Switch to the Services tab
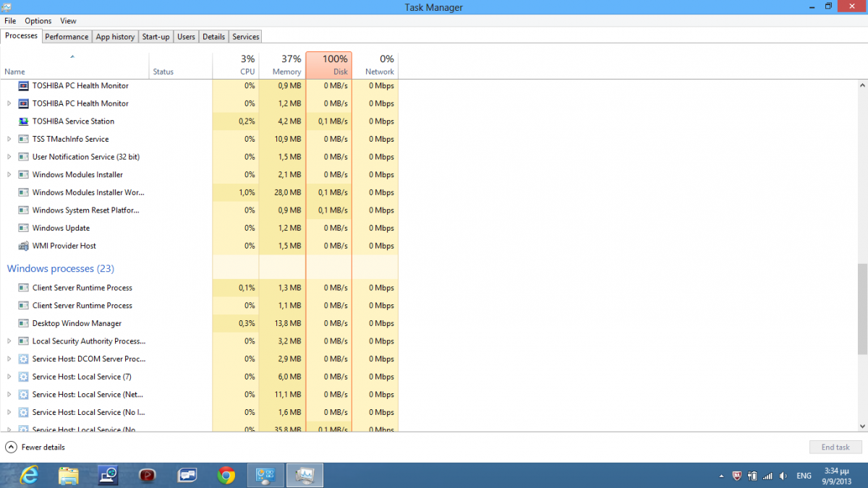Screen dimensions: 868x488 click(246, 36)
